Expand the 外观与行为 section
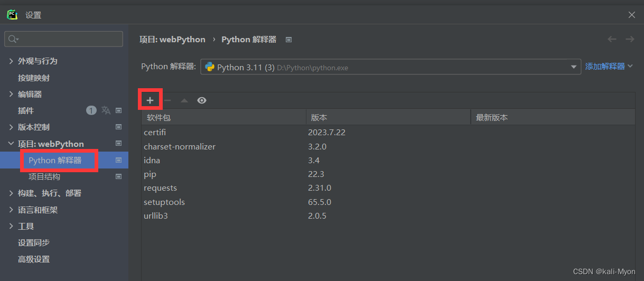This screenshot has width=644, height=281. pos(11,61)
